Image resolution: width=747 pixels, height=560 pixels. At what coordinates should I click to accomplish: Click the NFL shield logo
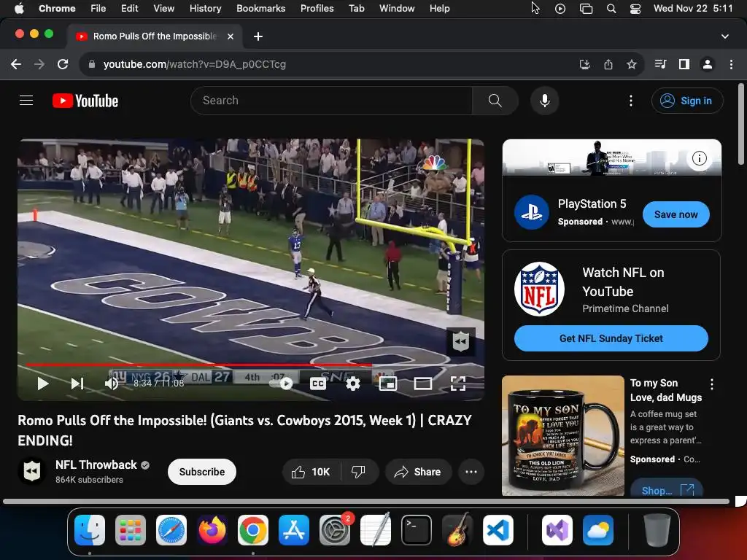tap(539, 289)
